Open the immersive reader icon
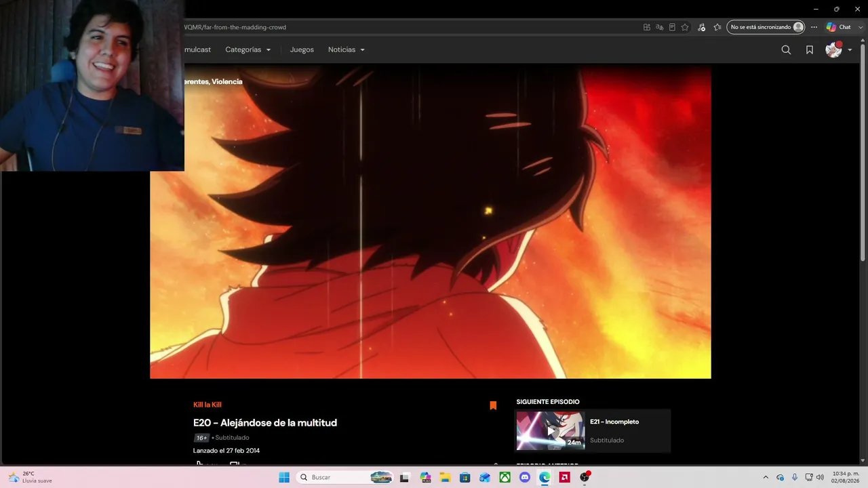The image size is (868, 488). (x=672, y=27)
